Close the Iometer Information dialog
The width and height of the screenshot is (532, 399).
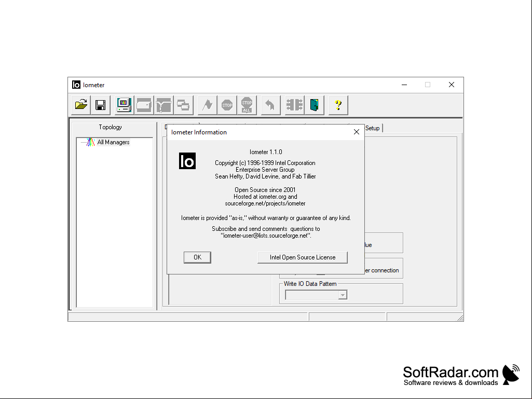356,132
